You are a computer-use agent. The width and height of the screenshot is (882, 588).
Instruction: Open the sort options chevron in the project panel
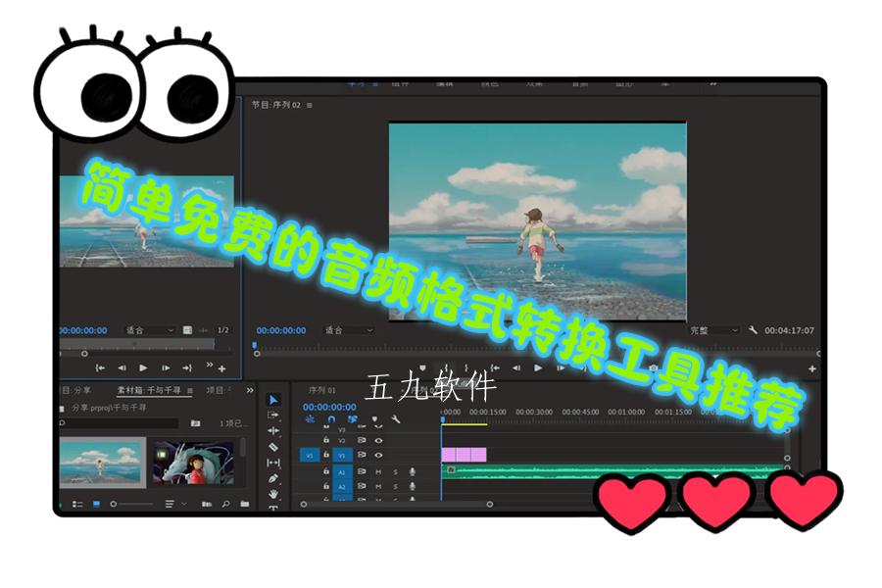(183, 502)
